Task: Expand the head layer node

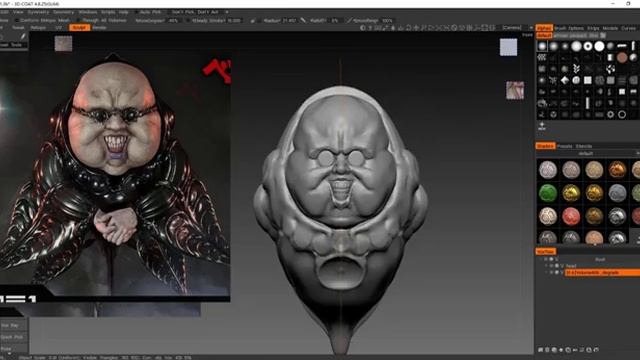Action: coord(546,266)
